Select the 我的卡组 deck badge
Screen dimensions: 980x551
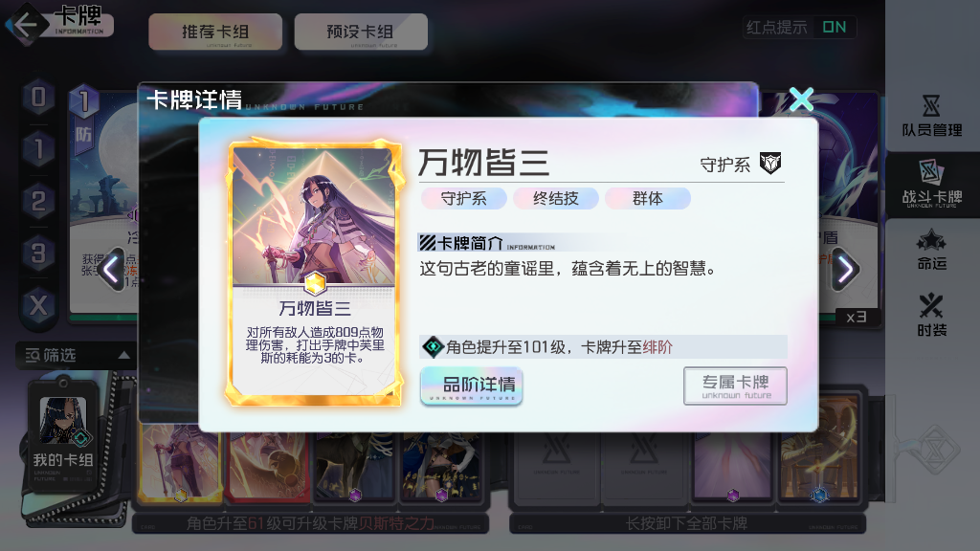[62, 435]
